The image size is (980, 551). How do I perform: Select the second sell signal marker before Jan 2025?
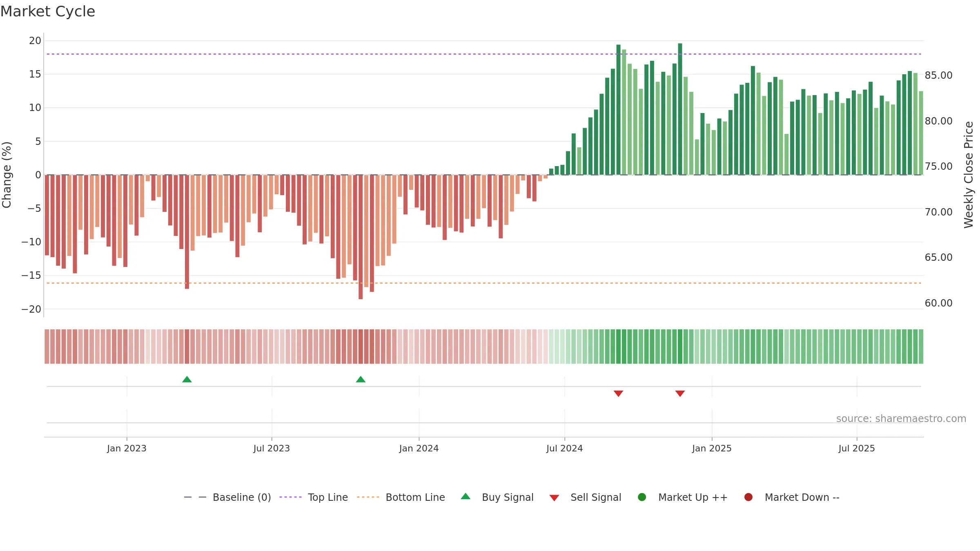pyautogui.click(x=680, y=393)
